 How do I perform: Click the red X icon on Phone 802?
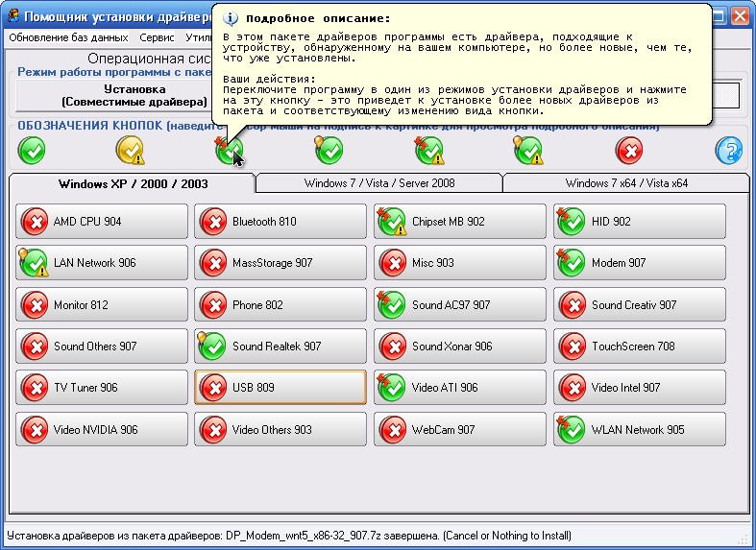tap(213, 305)
